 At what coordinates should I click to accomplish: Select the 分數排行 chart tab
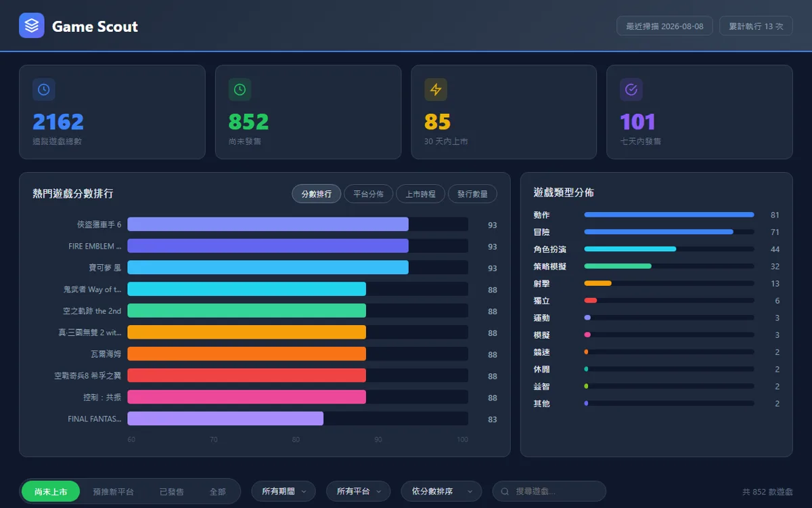pyautogui.click(x=317, y=194)
